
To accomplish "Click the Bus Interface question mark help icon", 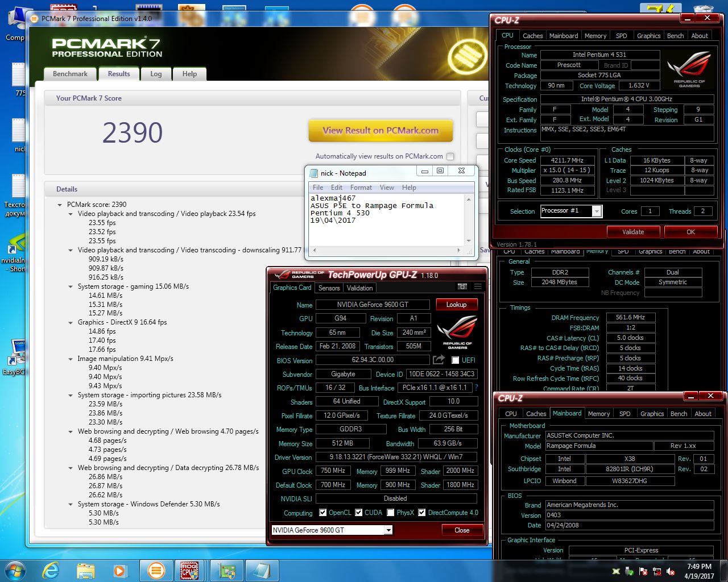I will (477, 388).
